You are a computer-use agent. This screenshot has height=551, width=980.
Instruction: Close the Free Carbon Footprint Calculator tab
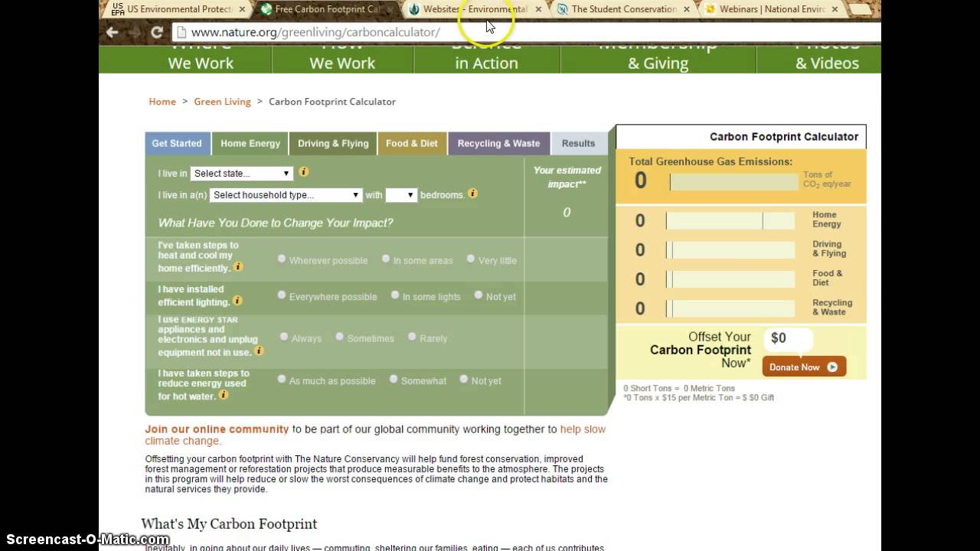point(390,9)
